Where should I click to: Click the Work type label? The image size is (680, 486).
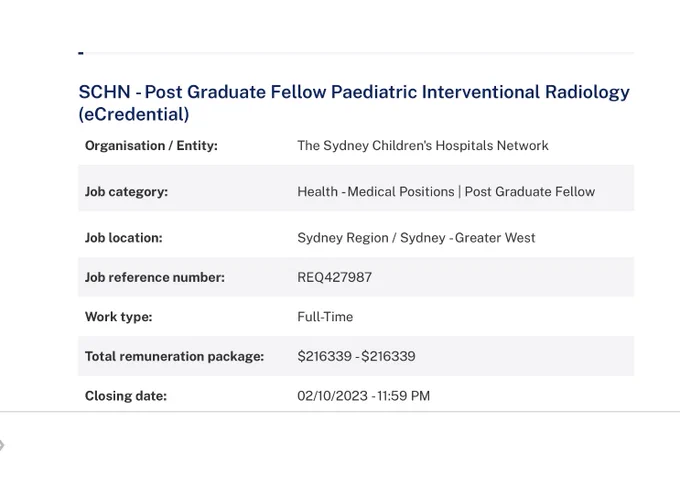point(118,317)
